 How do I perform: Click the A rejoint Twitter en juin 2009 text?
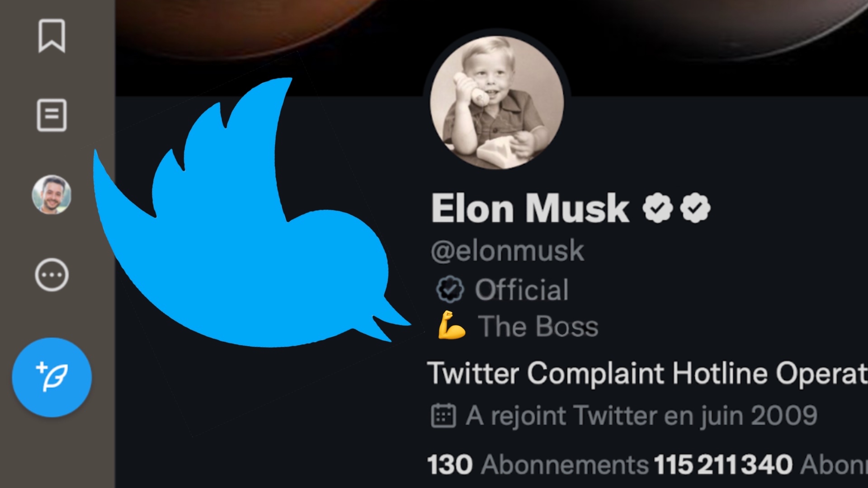click(642, 416)
